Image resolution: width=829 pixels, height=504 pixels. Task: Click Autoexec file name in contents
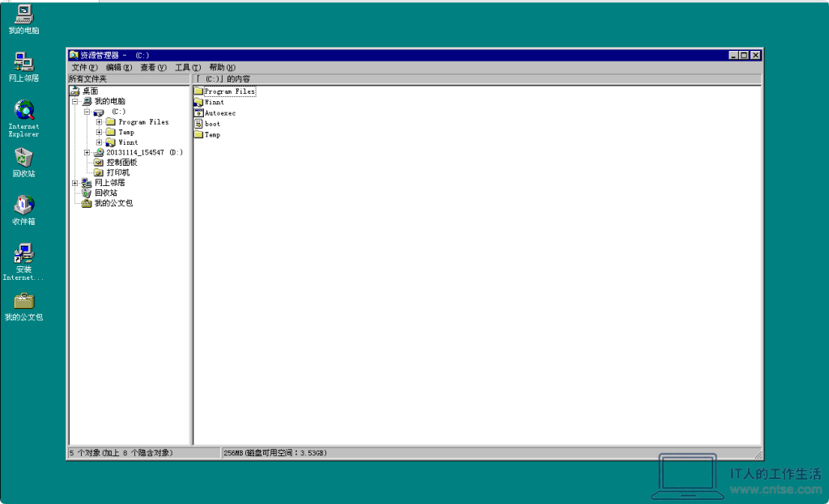(x=220, y=113)
